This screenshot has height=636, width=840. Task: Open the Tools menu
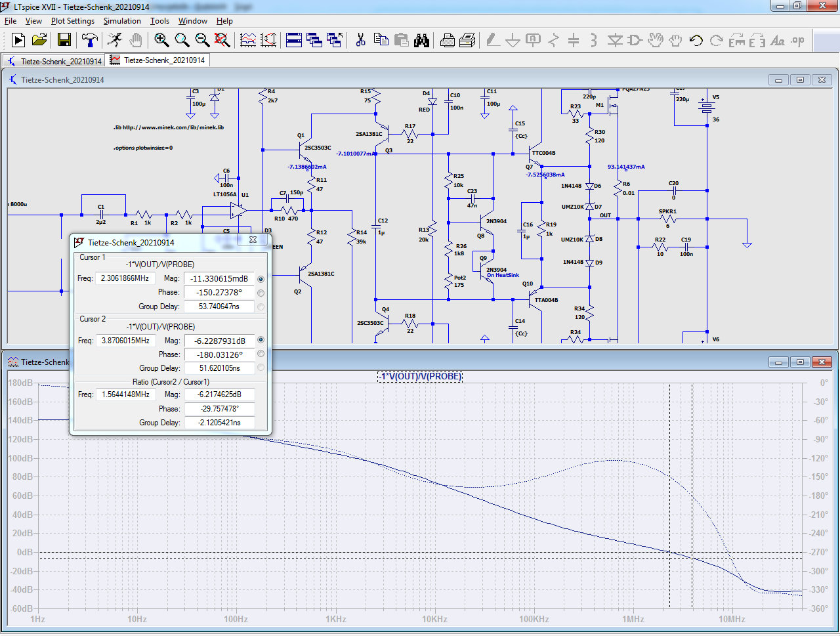pyautogui.click(x=159, y=21)
